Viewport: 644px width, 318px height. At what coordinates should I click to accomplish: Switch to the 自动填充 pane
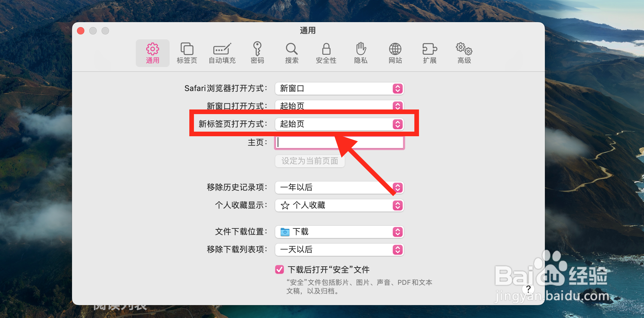[x=222, y=53]
